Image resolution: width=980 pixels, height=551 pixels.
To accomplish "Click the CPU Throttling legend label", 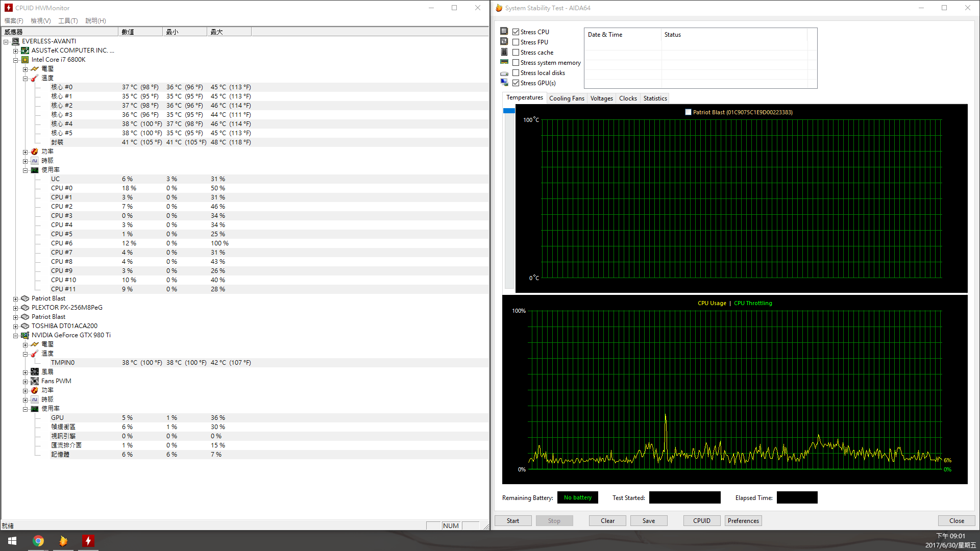I will point(753,303).
